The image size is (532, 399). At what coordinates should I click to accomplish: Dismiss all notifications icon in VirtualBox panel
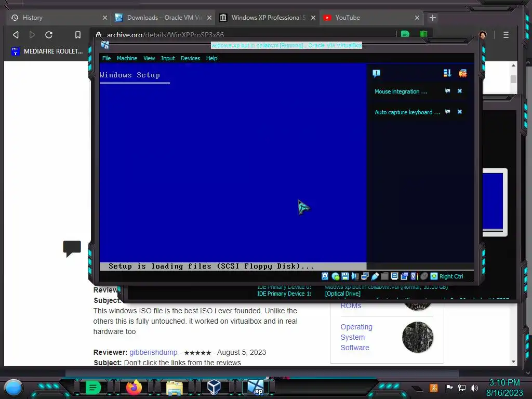pyautogui.click(x=463, y=73)
